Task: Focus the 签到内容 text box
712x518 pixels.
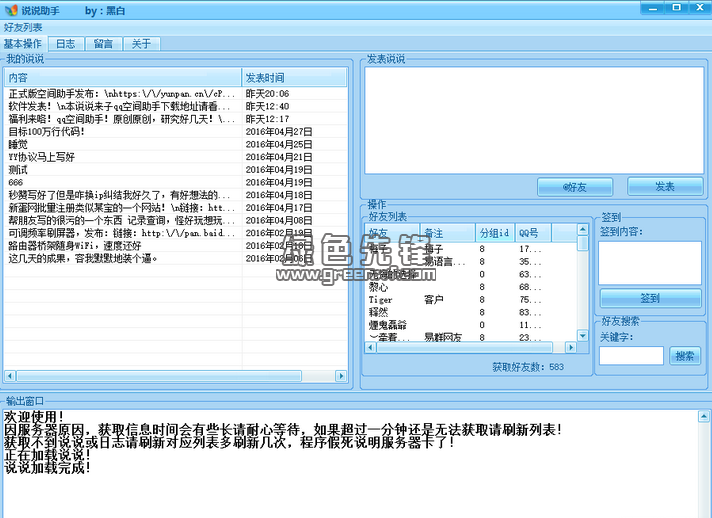Action: point(650,263)
